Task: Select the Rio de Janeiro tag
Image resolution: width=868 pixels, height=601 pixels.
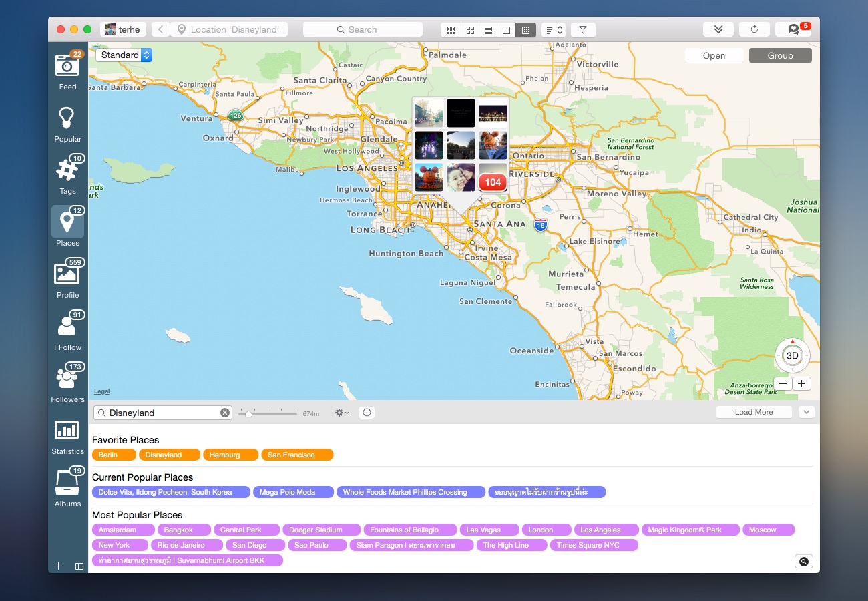Action: click(x=188, y=545)
